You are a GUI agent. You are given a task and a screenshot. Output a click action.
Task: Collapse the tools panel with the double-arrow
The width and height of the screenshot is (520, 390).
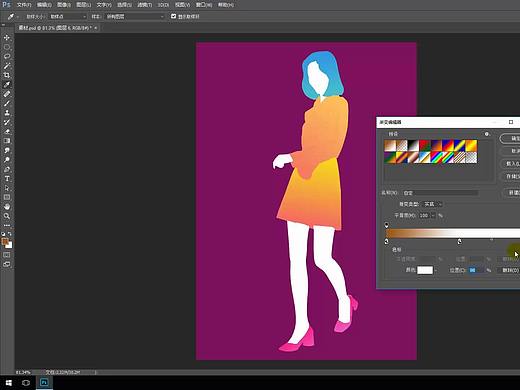(3, 25)
